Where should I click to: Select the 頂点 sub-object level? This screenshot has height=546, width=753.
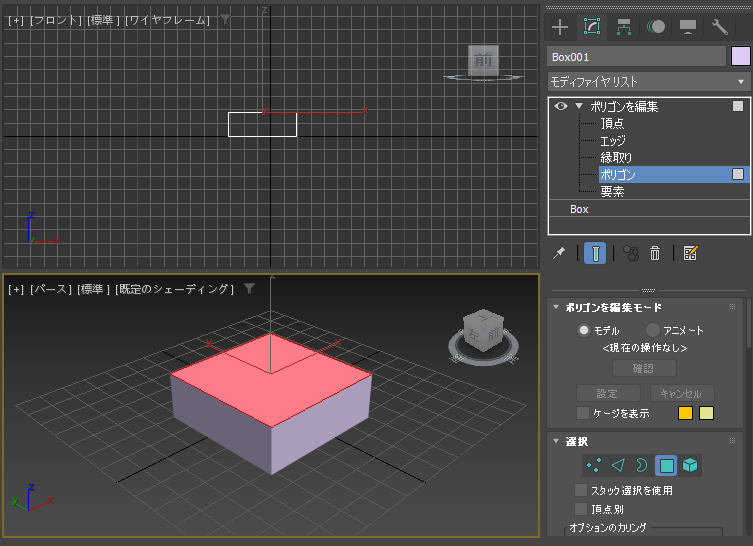pos(612,123)
